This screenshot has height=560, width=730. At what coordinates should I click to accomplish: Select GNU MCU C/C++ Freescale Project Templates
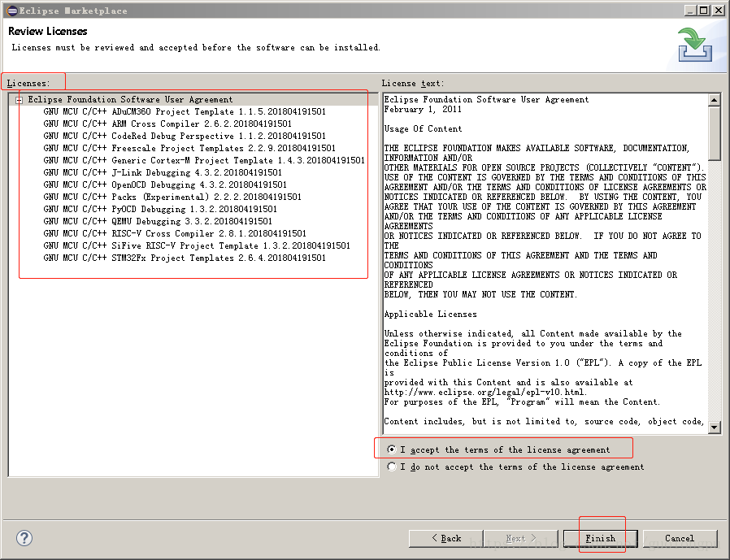coord(189,148)
